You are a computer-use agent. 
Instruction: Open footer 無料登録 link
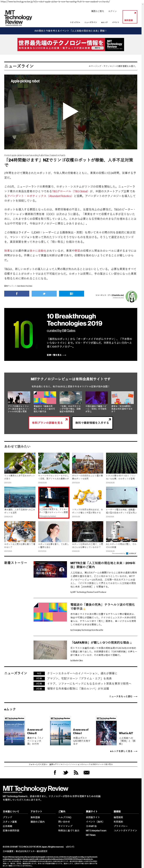[x=35, y=817]
